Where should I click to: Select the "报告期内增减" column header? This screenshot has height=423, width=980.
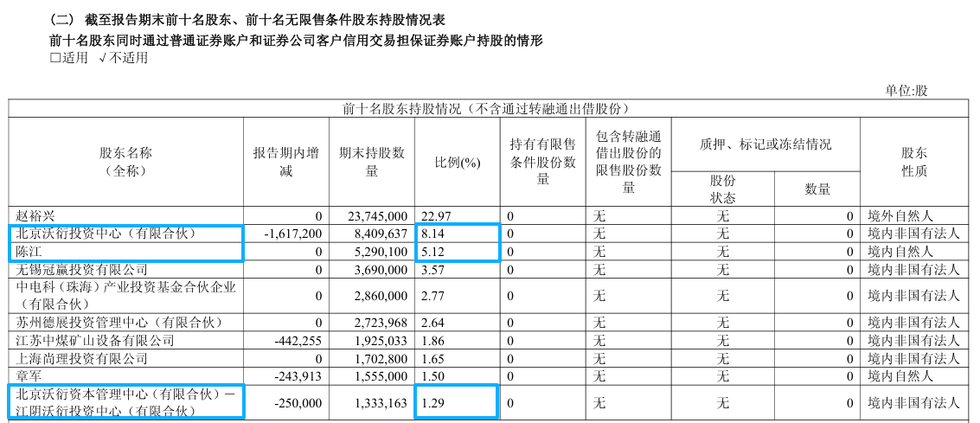285,161
